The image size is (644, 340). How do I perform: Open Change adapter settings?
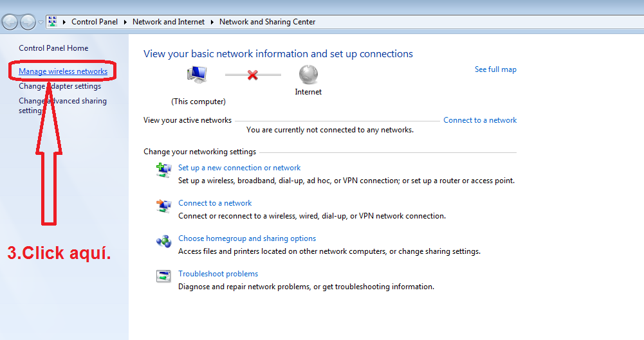[x=60, y=86]
